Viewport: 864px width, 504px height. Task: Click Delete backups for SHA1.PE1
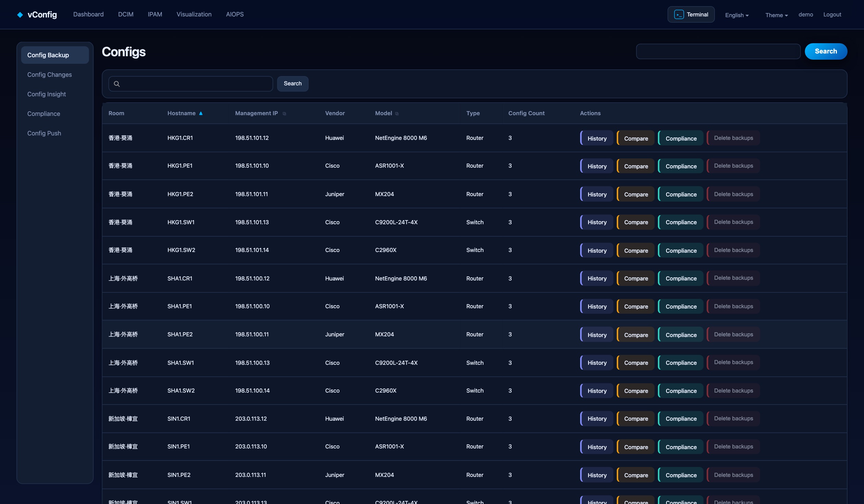733,307
